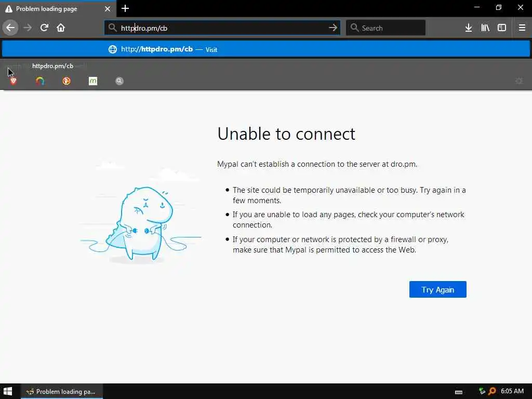Toggle the sidebar view icon
532x399 pixels.
pos(502,28)
